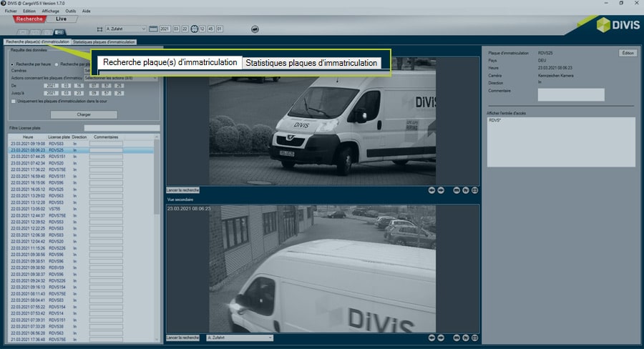Click the 'h' hour icon in primary view
644x349 pixels.
[465, 190]
